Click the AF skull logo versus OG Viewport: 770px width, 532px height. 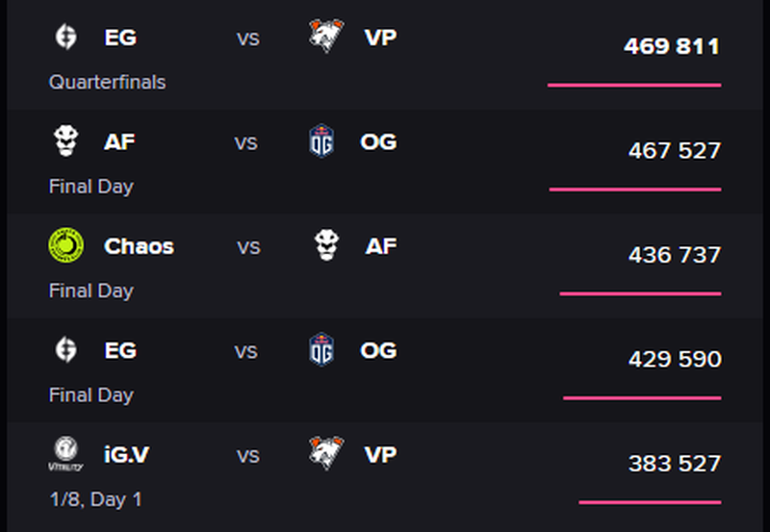click(65, 140)
